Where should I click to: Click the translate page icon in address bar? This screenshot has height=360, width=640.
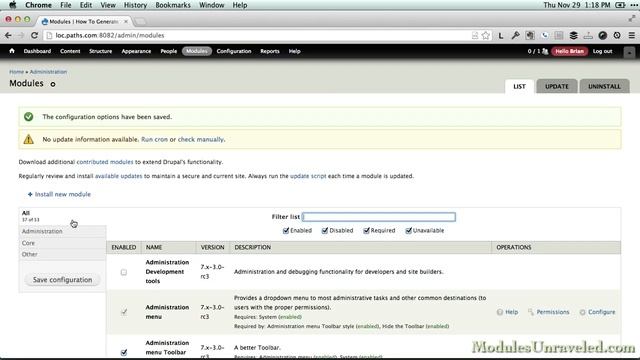(475, 36)
